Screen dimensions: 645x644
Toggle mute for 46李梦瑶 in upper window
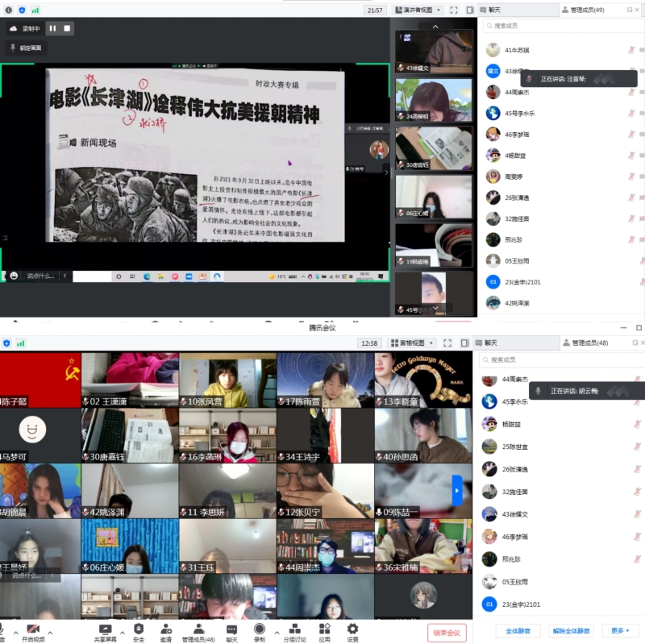pyautogui.click(x=631, y=135)
